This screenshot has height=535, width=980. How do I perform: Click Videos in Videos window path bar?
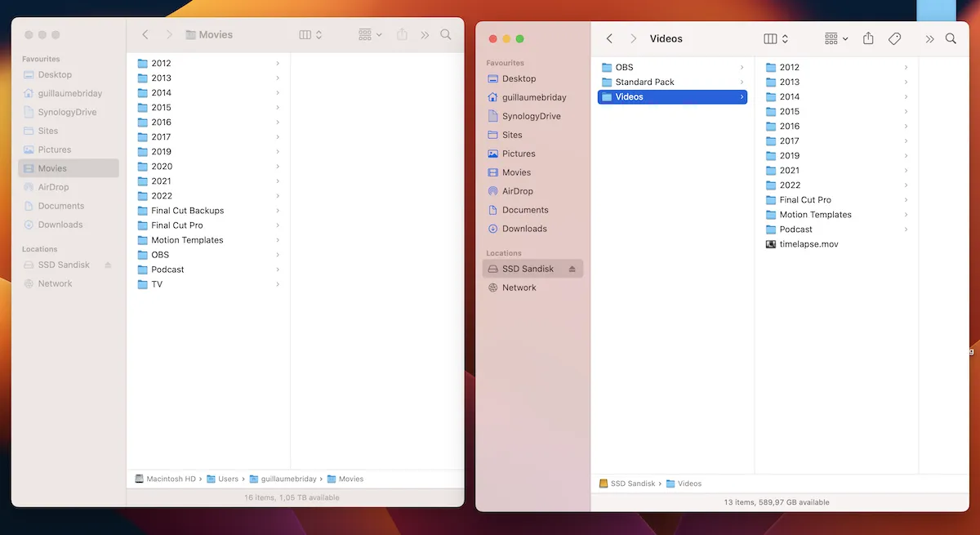coord(684,484)
